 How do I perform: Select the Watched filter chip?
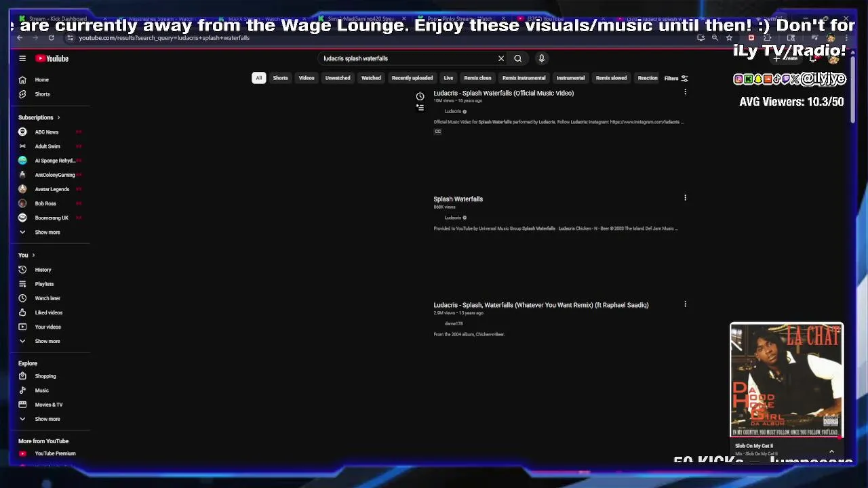click(x=371, y=78)
